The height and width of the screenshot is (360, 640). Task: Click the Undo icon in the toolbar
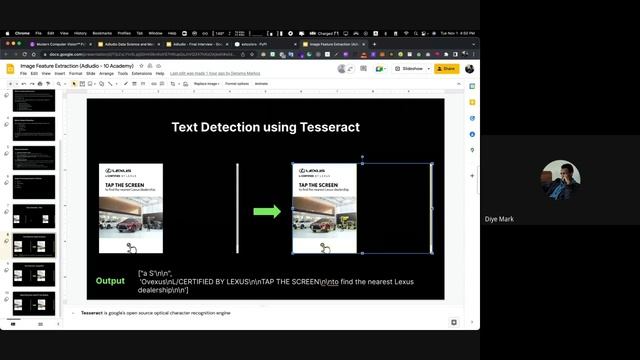coord(24,84)
